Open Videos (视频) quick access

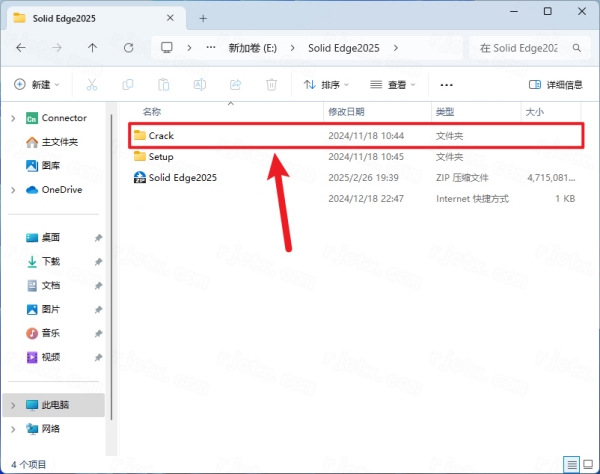(x=43, y=357)
